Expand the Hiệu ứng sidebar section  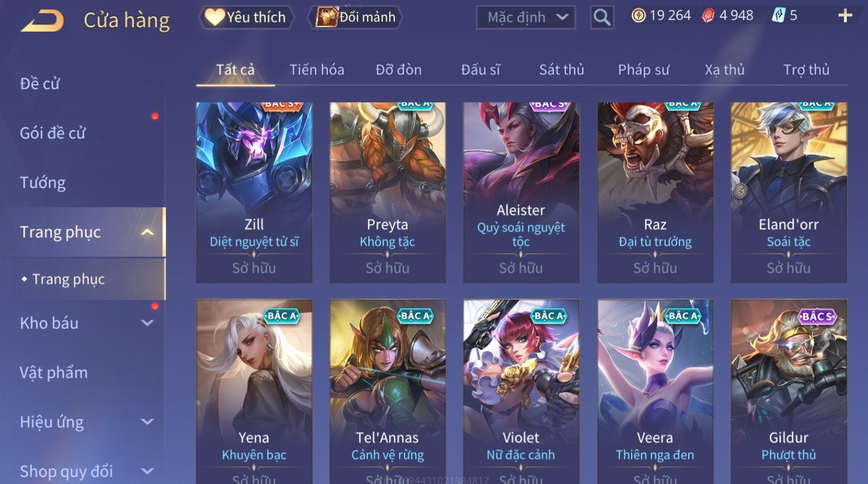pos(148,422)
